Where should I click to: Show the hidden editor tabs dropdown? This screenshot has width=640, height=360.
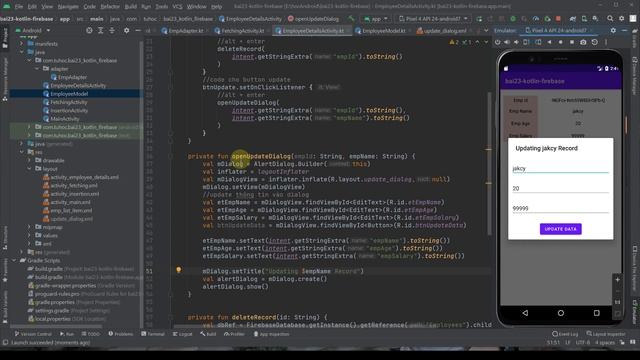[486, 31]
